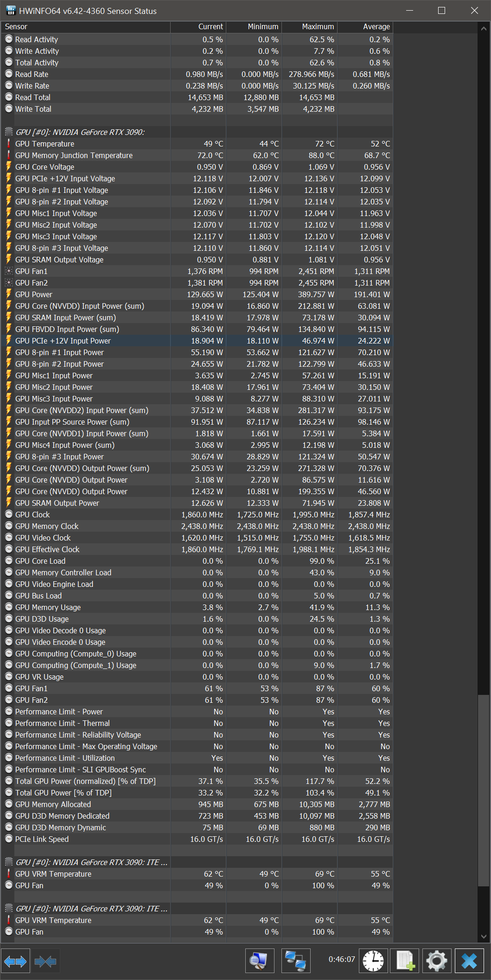
Task: Click the scrollbar down arrow
Action: coord(484,936)
